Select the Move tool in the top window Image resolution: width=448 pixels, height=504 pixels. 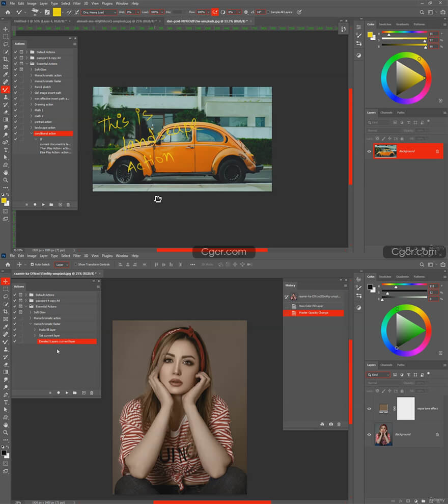pyautogui.click(x=6, y=29)
